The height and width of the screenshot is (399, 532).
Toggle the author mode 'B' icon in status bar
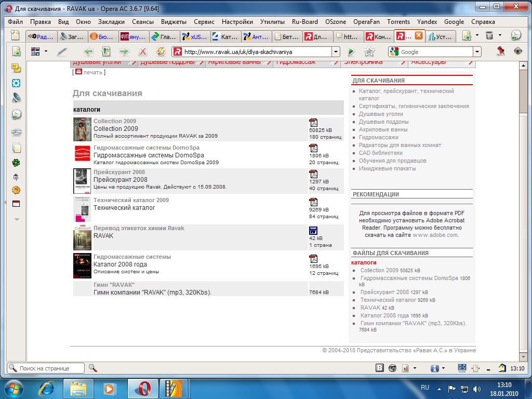[380, 368]
